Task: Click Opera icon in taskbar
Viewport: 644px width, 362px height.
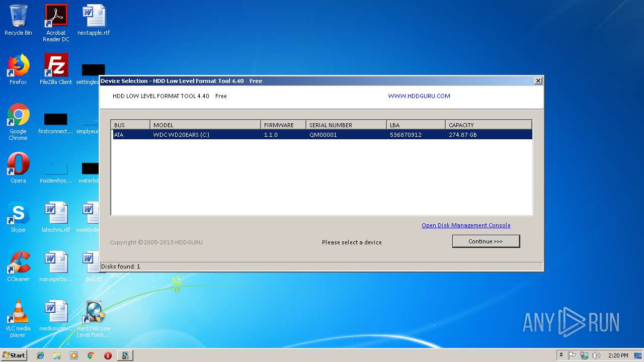Action: click(x=108, y=355)
